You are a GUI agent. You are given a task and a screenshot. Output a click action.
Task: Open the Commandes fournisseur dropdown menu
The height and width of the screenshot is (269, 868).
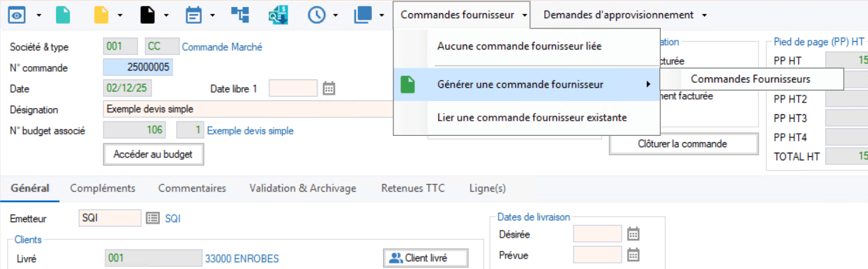point(463,15)
